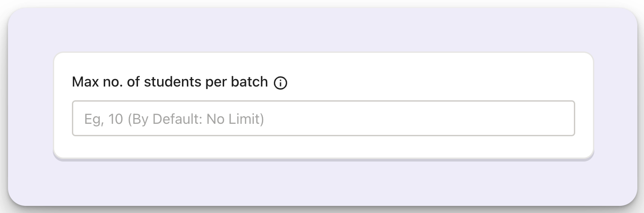Screen dimensions: 644x213
Task: Select the student limit text field
Action: [x=324, y=118]
